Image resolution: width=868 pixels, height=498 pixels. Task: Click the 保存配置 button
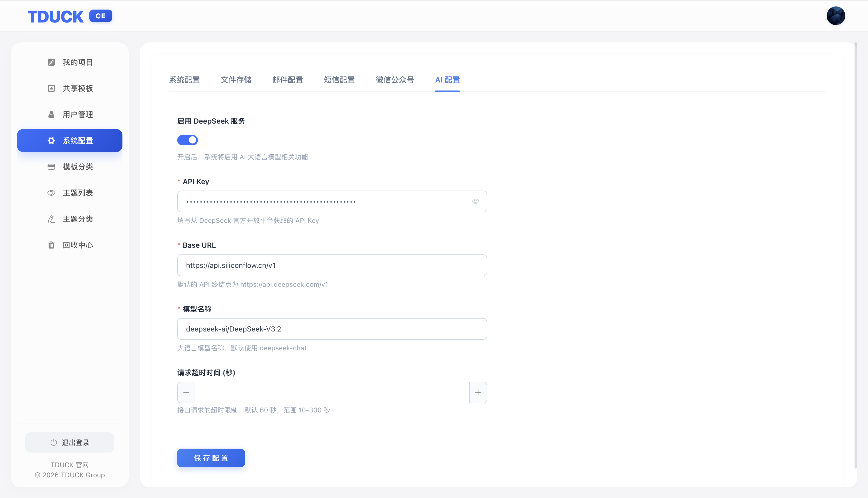[x=211, y=458]
